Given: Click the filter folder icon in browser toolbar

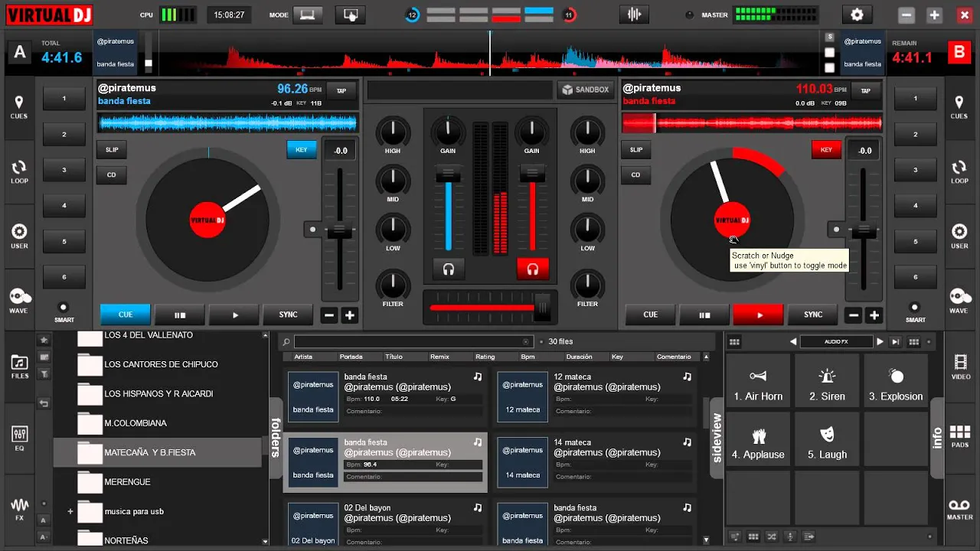Looking at the screenshot, I should (x=44, y=373).
